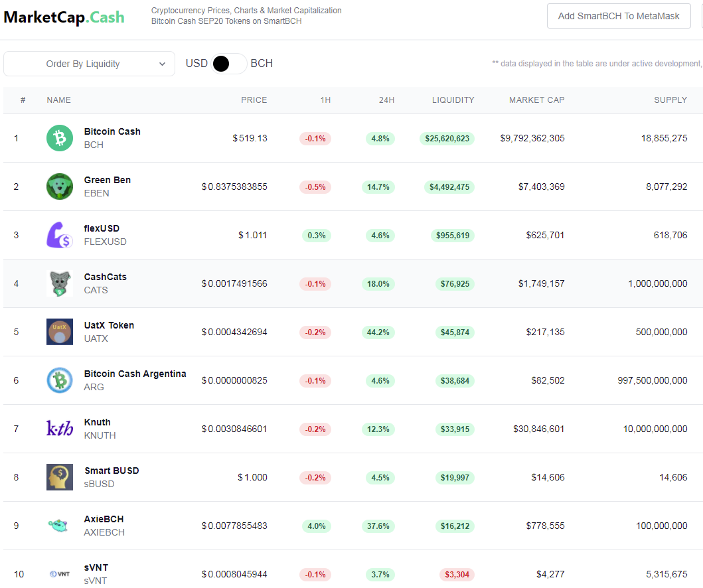Click Bitcoin Cash price $519.13
The image size is (703, 588).
[250, 138]
